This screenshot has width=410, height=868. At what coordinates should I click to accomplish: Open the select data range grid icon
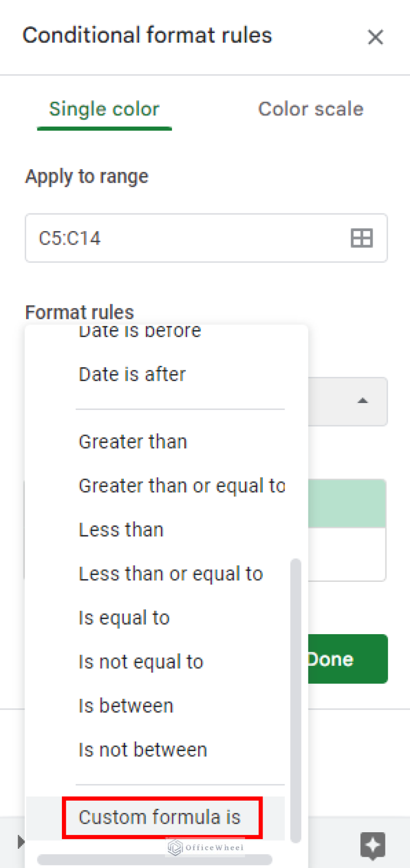click(361, 238)
